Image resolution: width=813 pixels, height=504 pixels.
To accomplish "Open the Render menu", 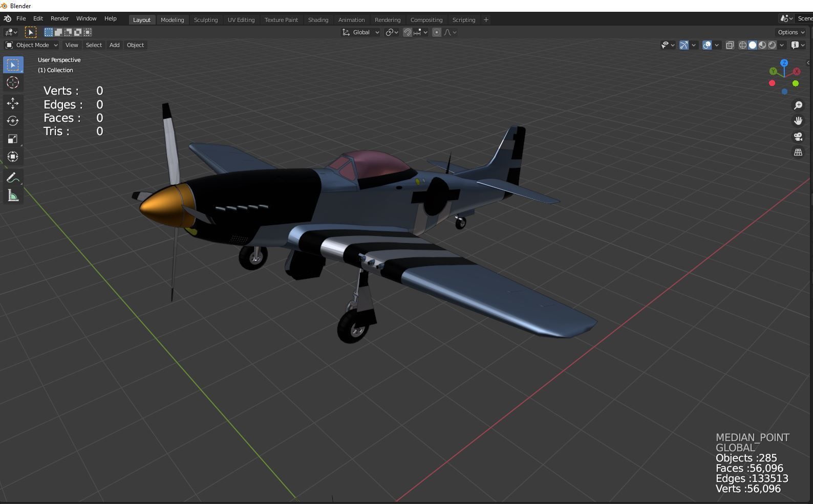I will click(x=59, y=18).
